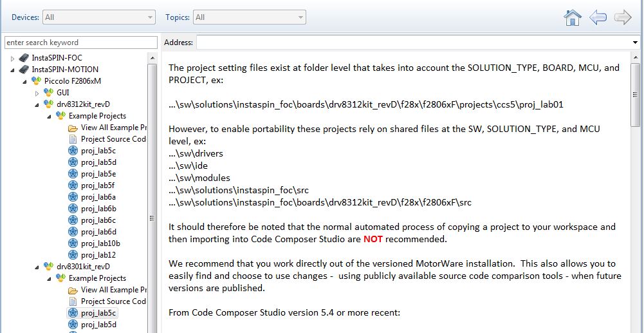Click the proj_lab12 project icon
The height and width of the screenshot is (333, 644).
pos(73,255)
